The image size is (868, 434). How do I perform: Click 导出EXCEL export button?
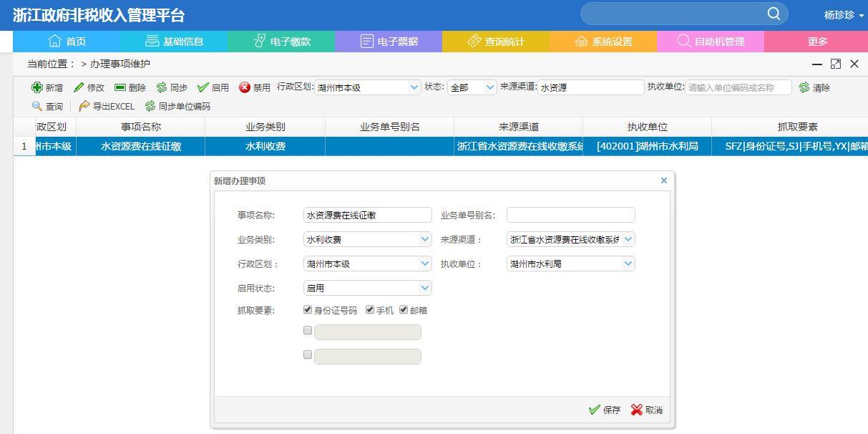107,106
